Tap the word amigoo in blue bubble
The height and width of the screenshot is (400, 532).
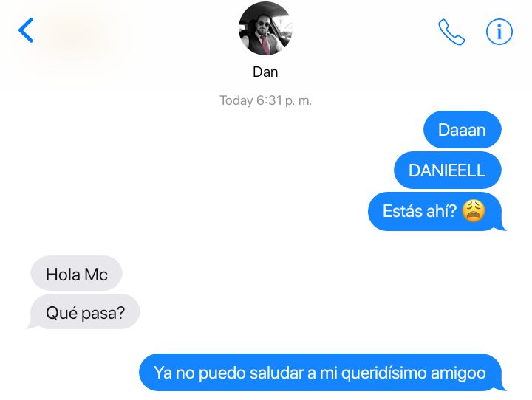pos(458,373)
